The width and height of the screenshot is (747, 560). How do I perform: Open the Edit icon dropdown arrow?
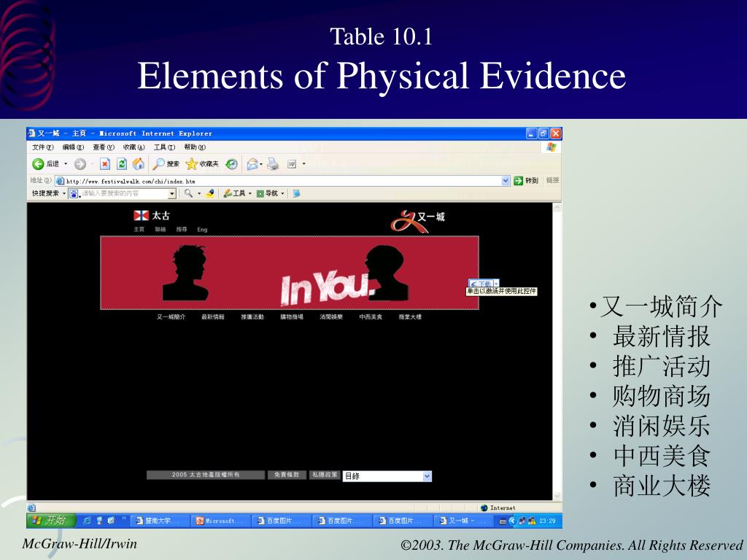tap(304, 164)
